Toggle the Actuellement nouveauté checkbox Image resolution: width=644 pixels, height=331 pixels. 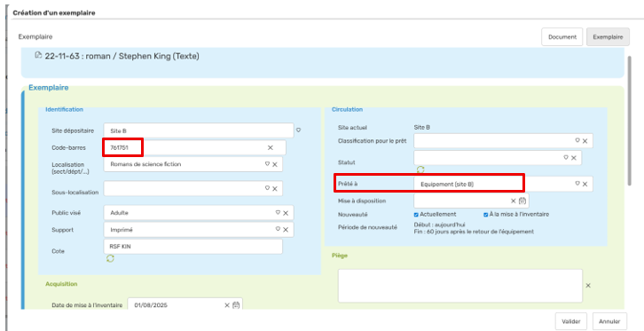416,215
